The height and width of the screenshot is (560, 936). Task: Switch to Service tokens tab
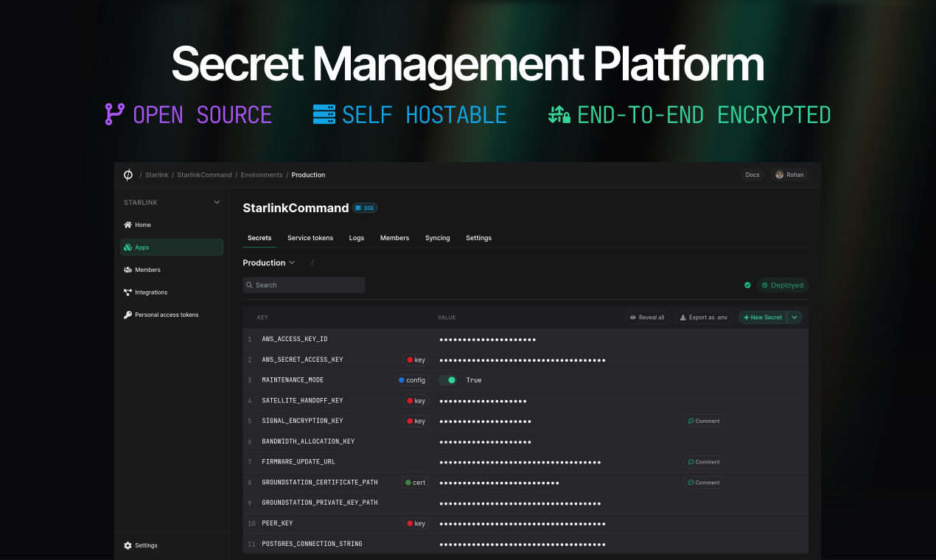point(310,238)
